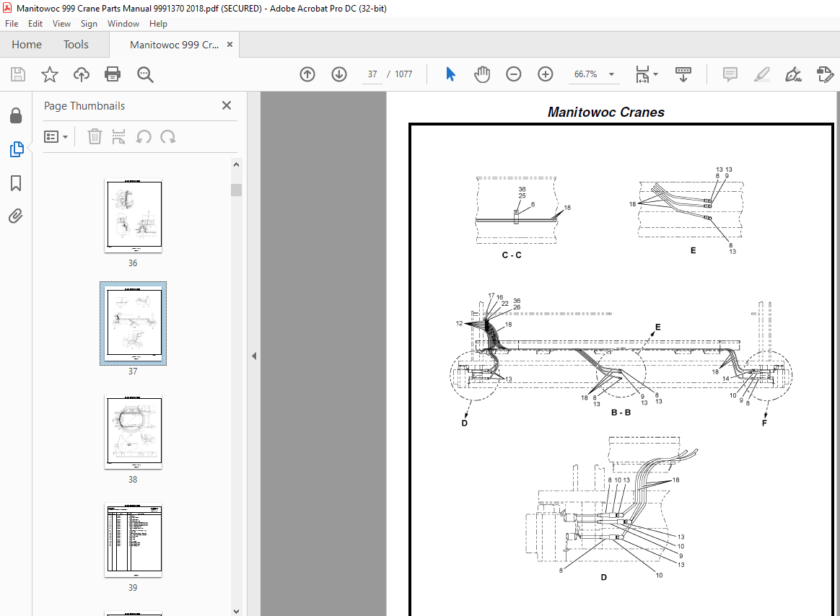This screenshot has height=616, width=840.
Task: Switch to the Home tab
Action: [27, 45]
